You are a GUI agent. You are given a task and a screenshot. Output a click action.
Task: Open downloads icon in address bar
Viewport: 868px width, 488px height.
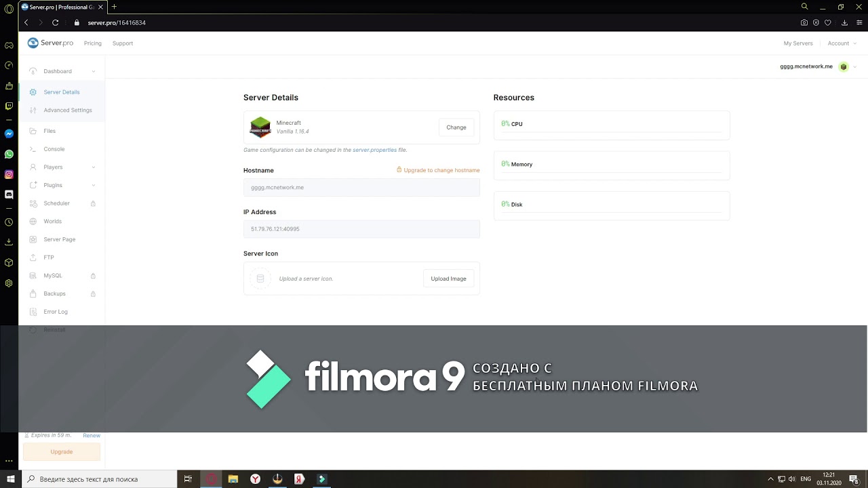coord(844,22)
